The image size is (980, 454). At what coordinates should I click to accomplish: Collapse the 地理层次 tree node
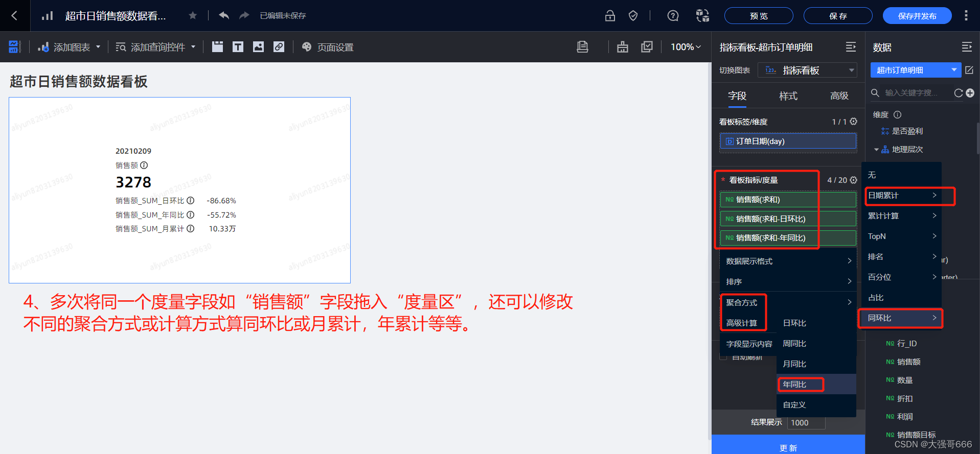(876, 150)
